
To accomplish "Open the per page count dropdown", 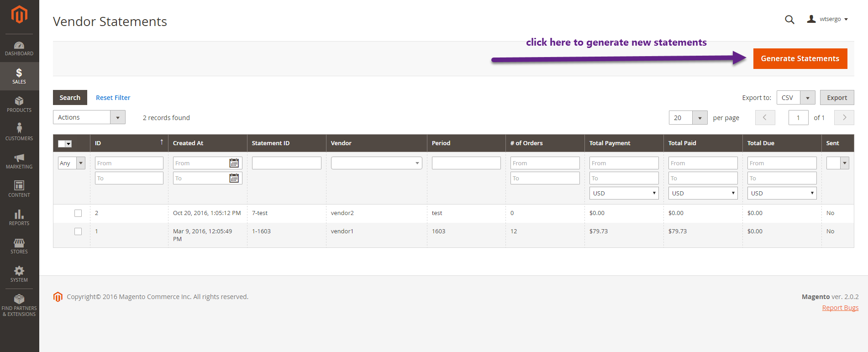I will pyautogui.click(x=688, y=118).
